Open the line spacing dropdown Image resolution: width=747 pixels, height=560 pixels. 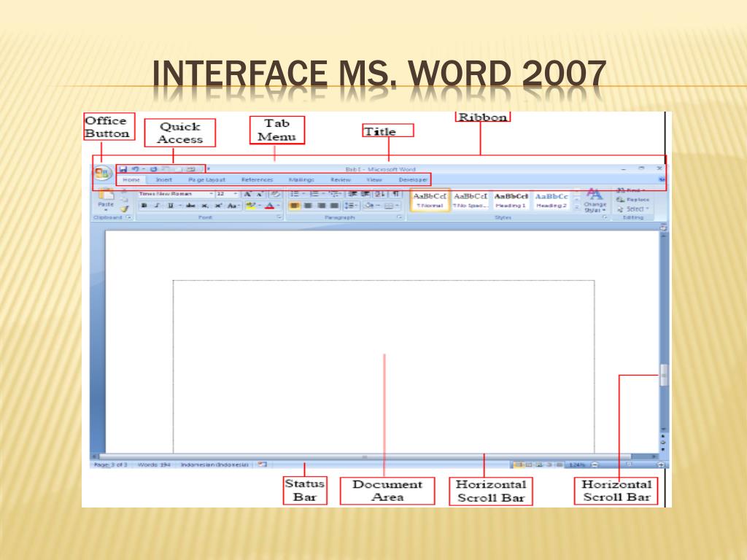(x=351, y=206)
